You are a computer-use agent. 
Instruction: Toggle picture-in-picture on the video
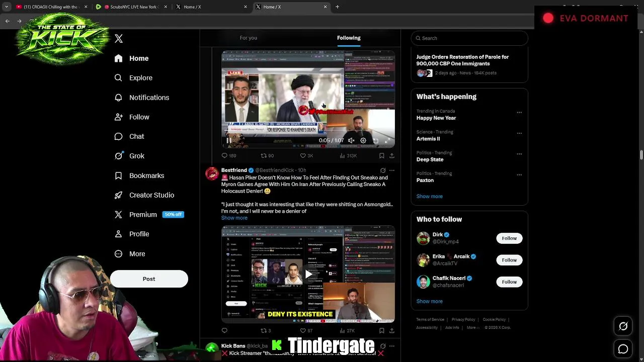[375, 141]
